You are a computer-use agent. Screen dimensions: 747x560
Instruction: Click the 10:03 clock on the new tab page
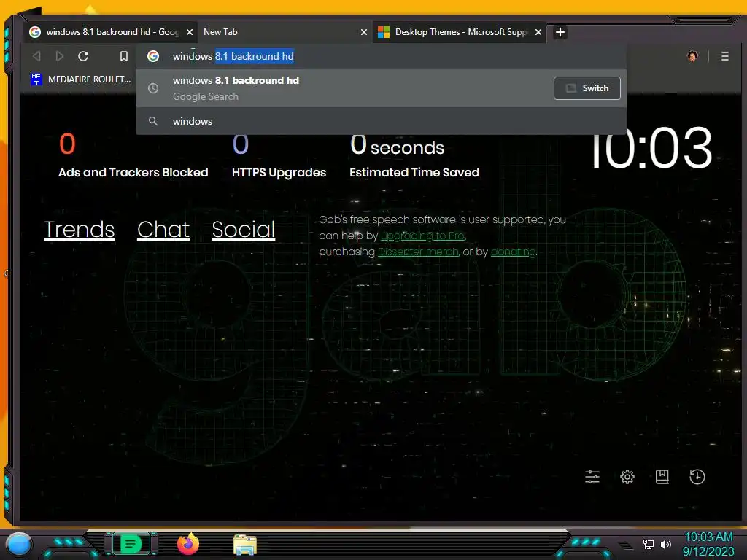(x=651, y=148)
